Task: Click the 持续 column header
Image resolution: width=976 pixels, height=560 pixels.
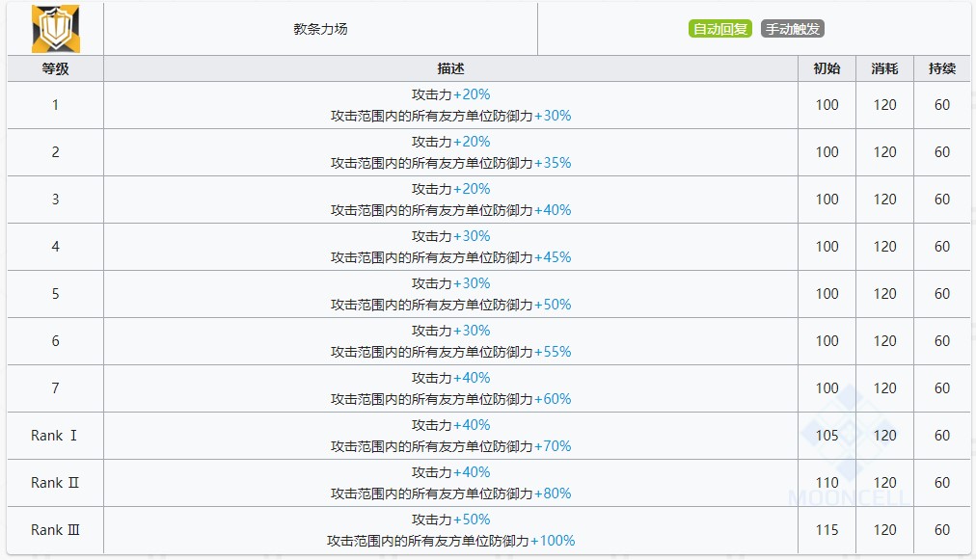Action: pos(941,68)
